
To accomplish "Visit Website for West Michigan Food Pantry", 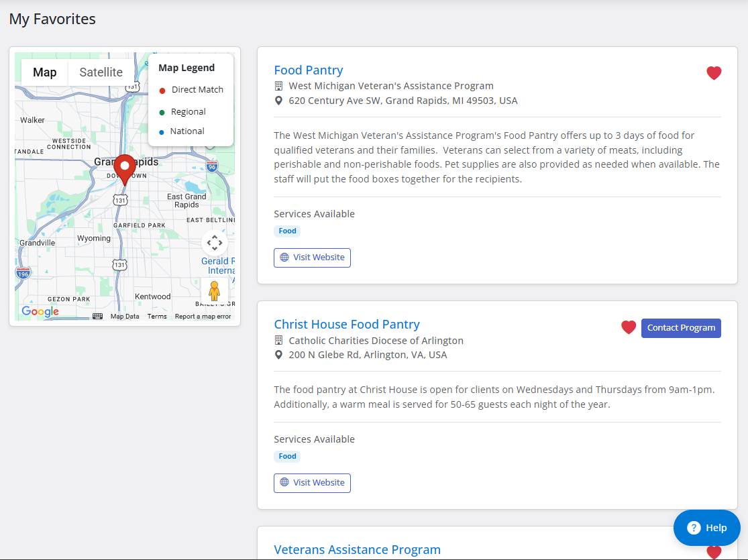I will 312,258.
